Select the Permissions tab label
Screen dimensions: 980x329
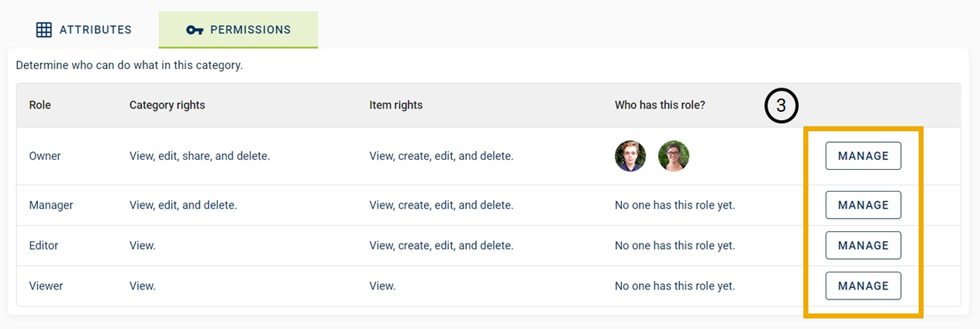click(250, 30)
